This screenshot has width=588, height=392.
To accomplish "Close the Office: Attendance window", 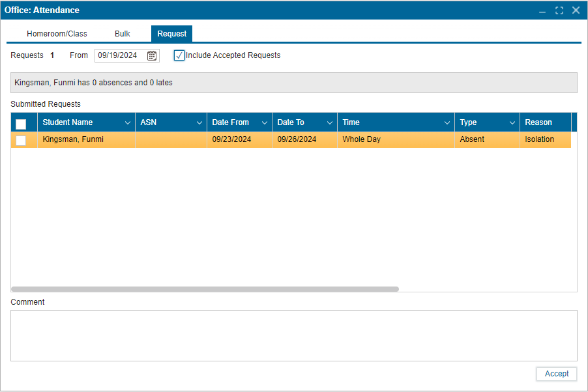I will 576,10.
